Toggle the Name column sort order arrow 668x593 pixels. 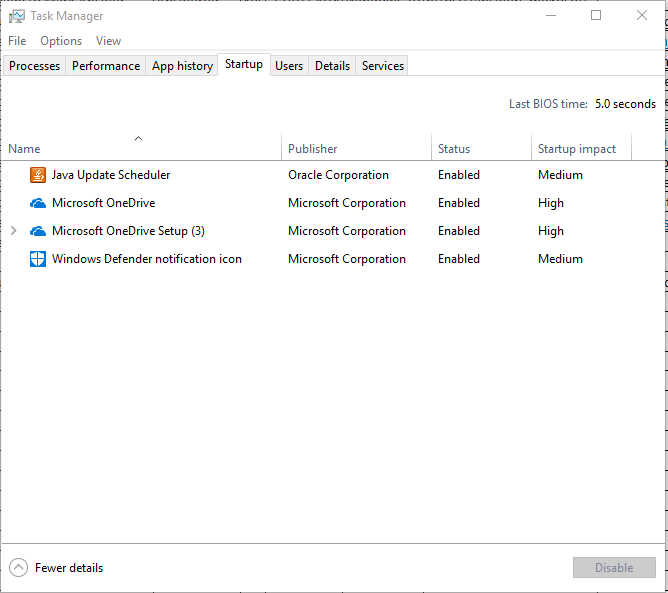point(138,138)
